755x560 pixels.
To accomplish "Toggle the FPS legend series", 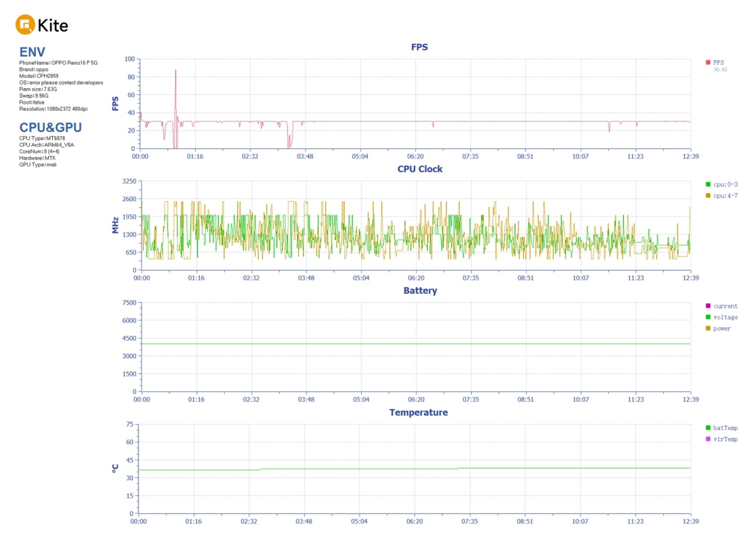I will click(715, 62).
